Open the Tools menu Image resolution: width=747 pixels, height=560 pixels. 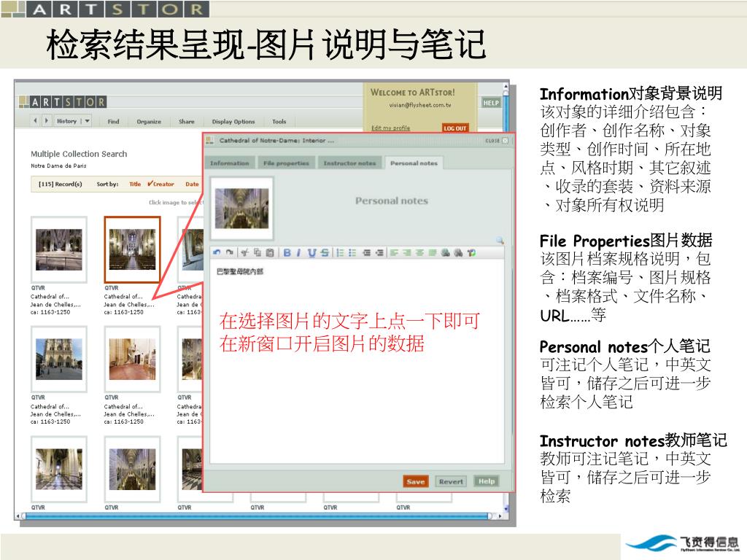[x=279, y=122]
